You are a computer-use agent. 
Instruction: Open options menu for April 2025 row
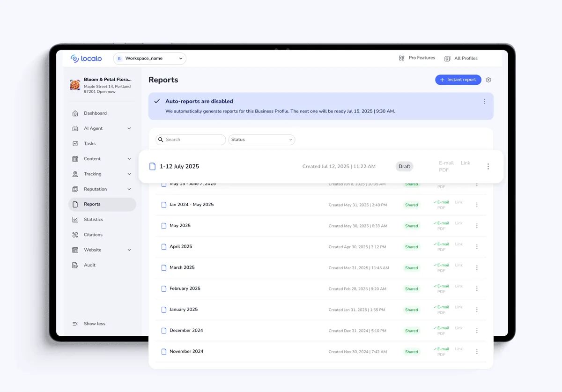tap(477, 247)
